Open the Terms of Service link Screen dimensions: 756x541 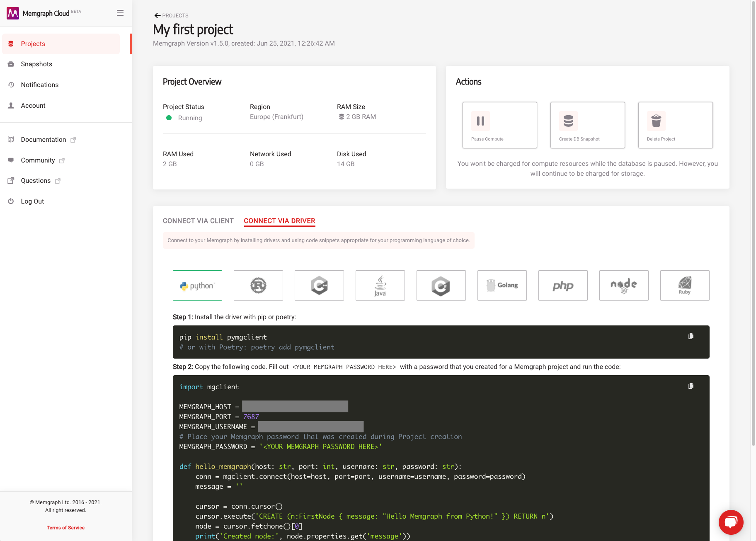(x=65, y=528)
